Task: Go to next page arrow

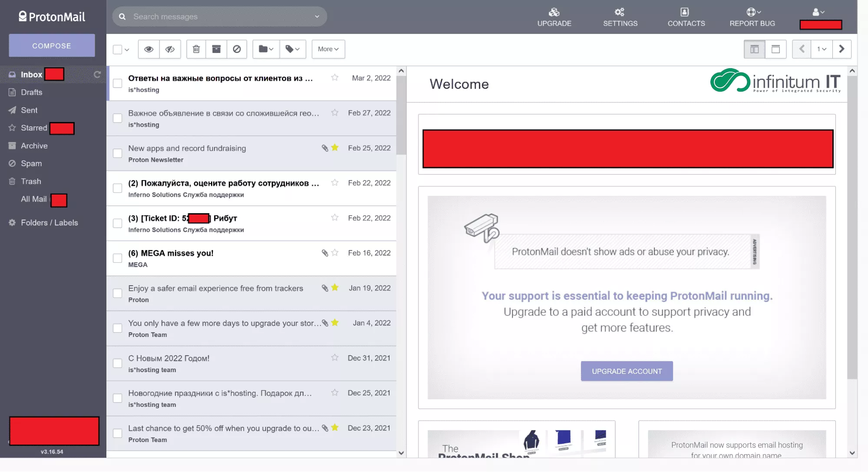Action: tap(842, 49)
